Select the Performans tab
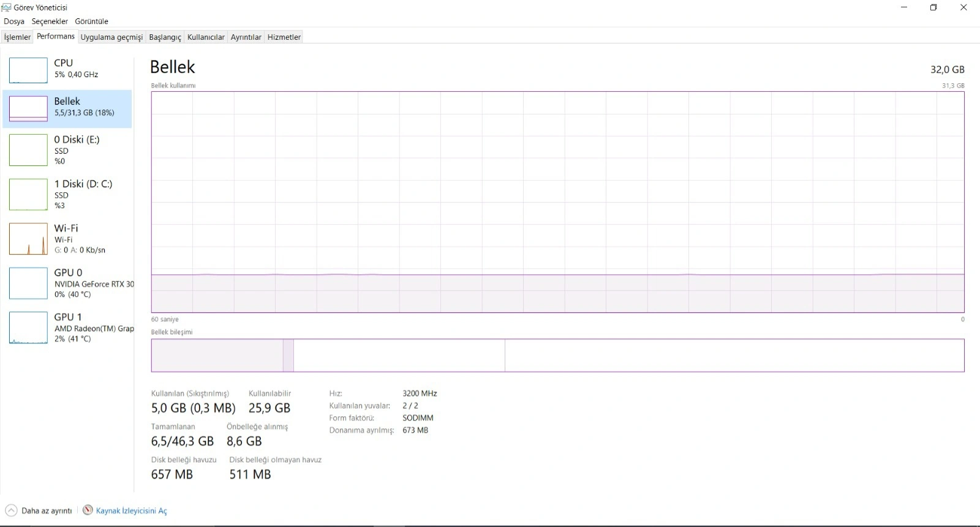980x527 pixels. (56, 36)
